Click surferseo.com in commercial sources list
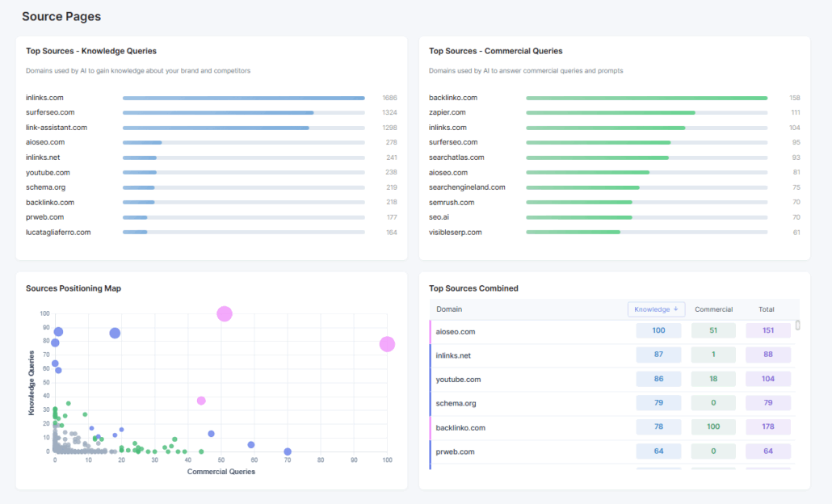 [453, 142]
